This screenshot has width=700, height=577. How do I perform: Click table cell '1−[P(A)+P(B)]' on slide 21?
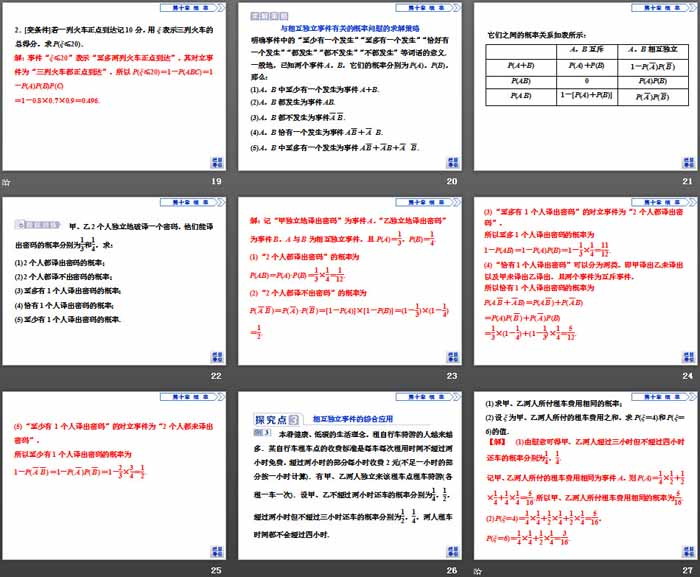pos(587,96)
